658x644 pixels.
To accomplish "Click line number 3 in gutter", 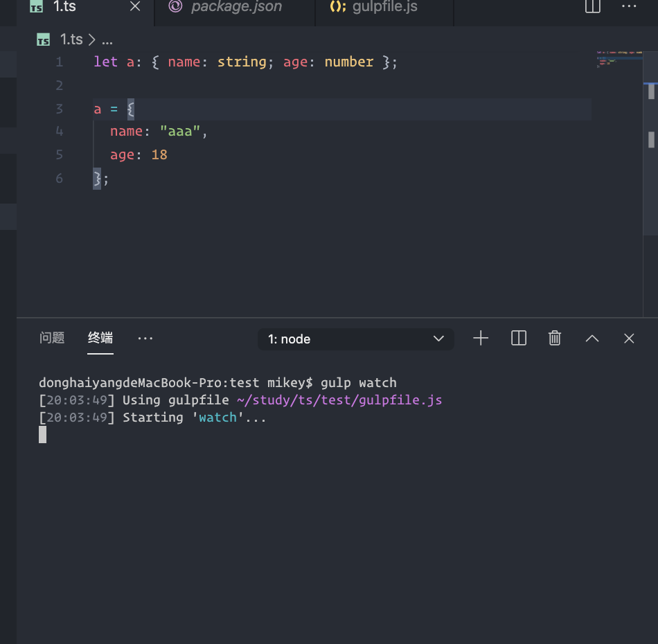I will (59, 109).
